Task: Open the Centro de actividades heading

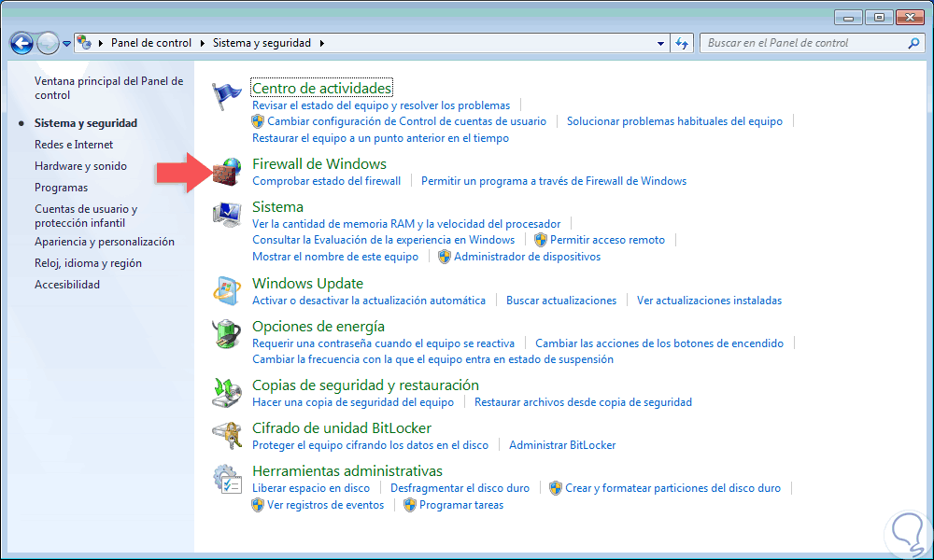Action: click(x=321, y=88)
